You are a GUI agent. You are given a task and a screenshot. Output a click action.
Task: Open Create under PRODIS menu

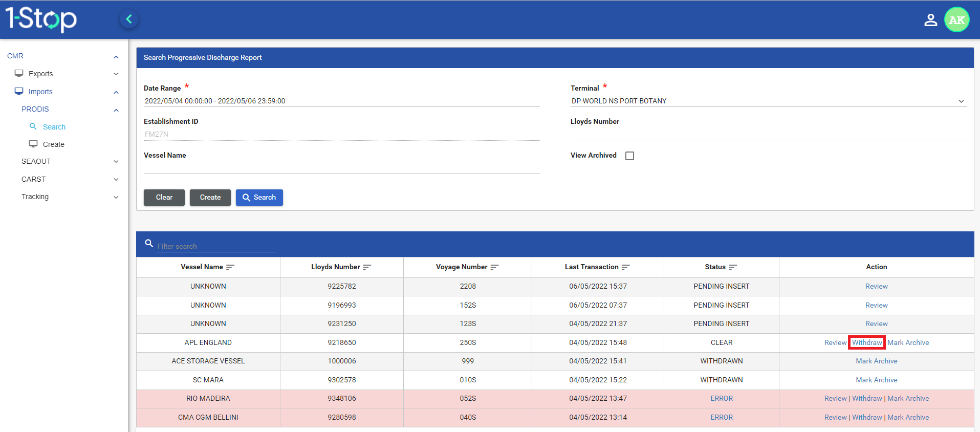pyautogui.click(x=53, y=144)
